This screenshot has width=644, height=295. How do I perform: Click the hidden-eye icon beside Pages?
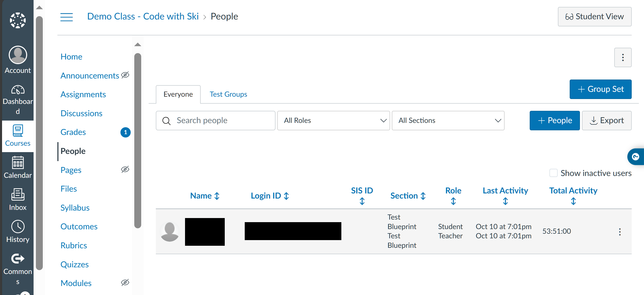tap(125, 169)
